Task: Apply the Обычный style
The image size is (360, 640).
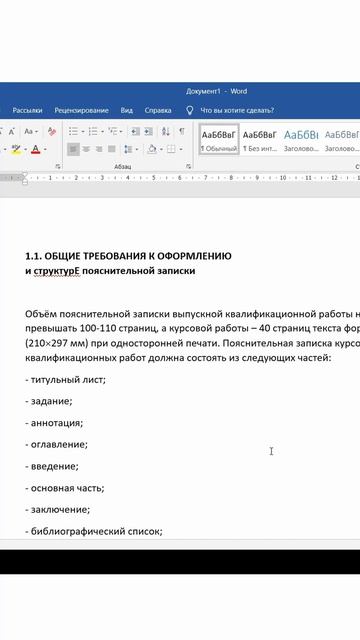Action: (x=219, y=139)
